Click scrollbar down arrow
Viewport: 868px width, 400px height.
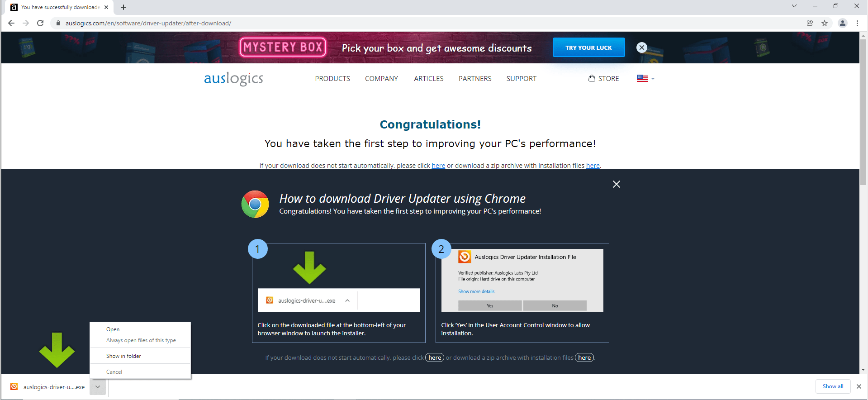pos(863,370)
